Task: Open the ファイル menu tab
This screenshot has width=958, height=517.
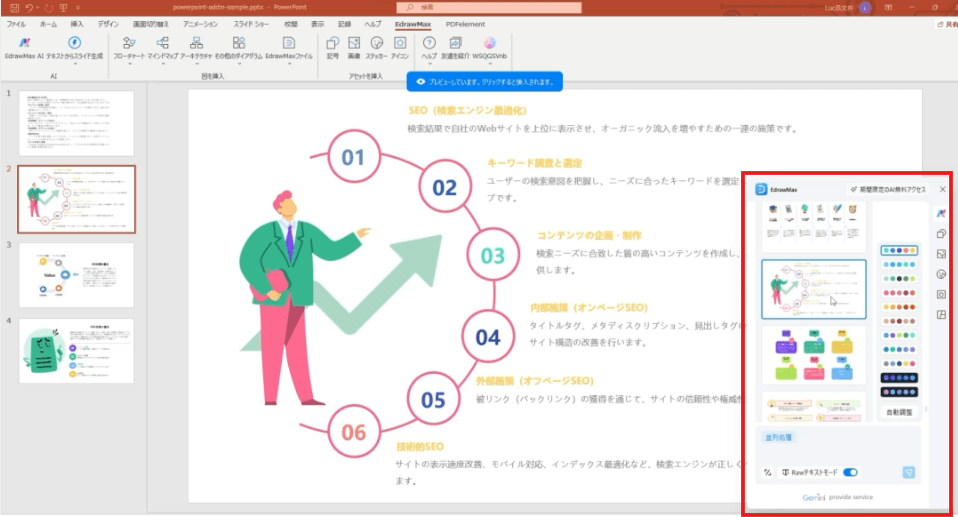Action: 16,24
